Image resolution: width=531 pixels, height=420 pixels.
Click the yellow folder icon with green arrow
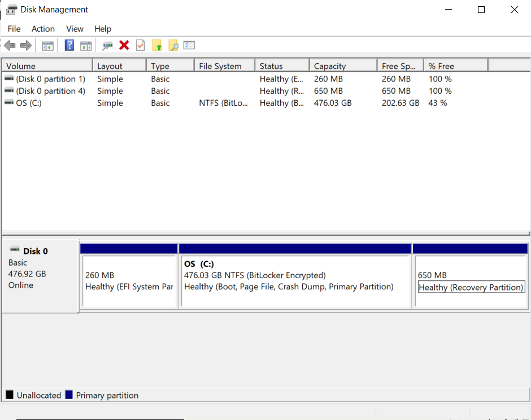(157, 46)
